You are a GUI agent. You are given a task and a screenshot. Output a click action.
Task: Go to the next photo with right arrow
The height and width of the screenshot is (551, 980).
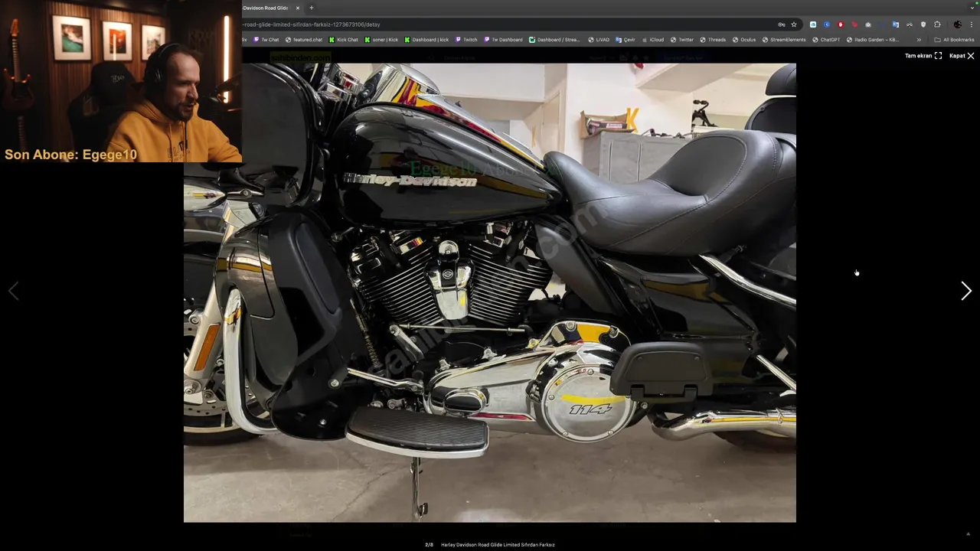pyautogui.click(x=966, y=291)
